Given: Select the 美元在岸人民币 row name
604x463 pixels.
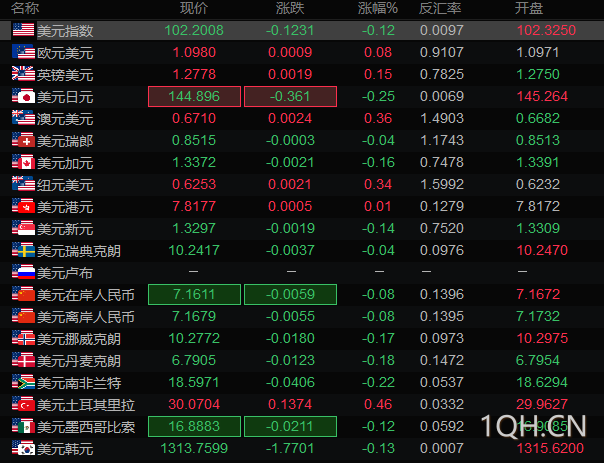Looking at the screenshot, I should [x=86, y=295].
